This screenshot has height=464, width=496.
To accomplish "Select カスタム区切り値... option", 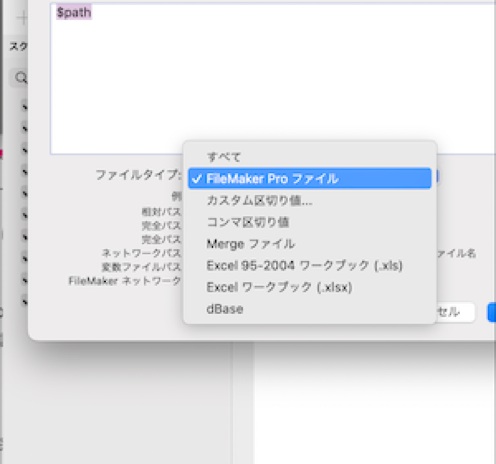I will [310, 200].
